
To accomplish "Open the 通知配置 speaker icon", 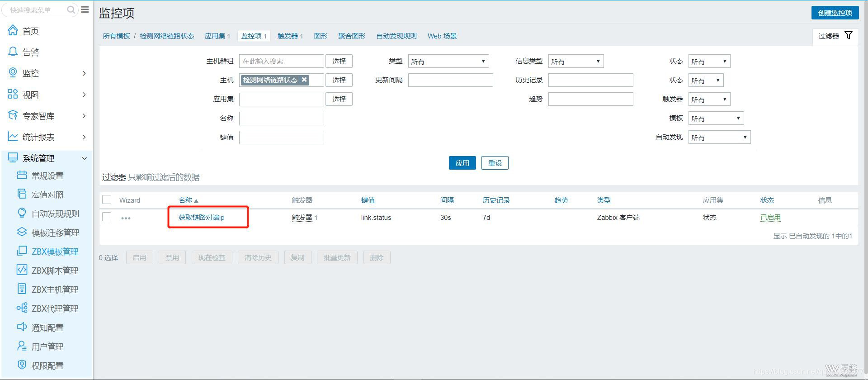I will [22, 327].
